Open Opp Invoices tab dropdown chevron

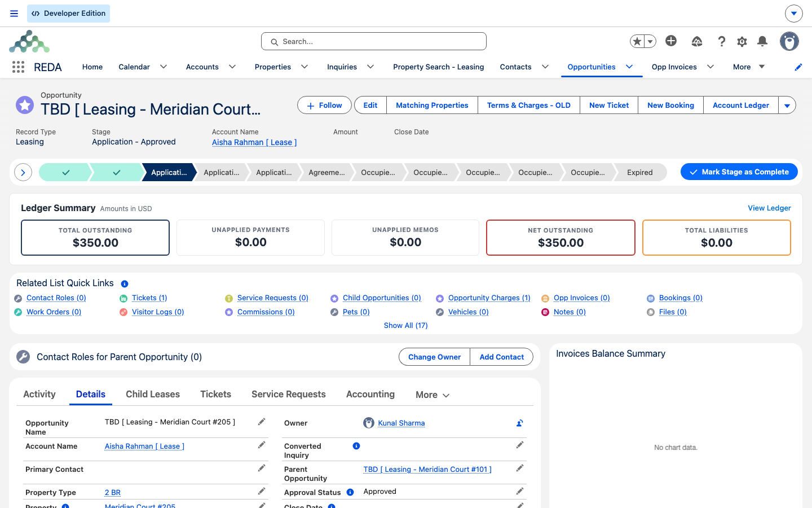point(710,67)
